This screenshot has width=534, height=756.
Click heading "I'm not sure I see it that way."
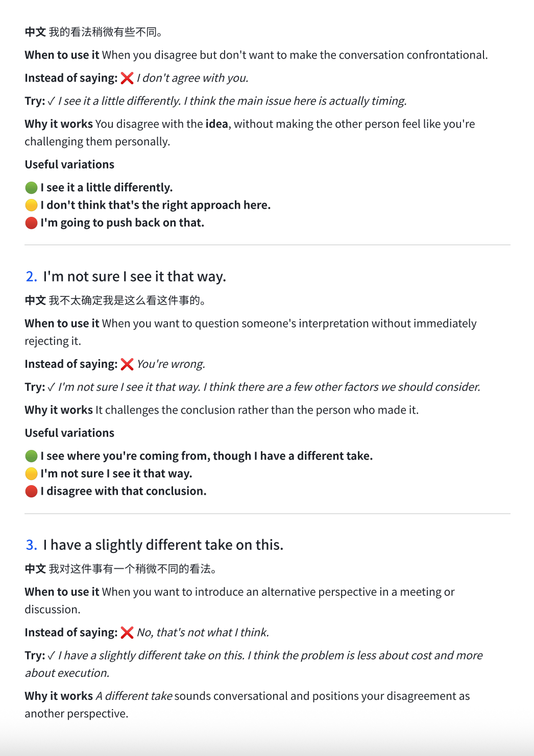tap(135, 276)
